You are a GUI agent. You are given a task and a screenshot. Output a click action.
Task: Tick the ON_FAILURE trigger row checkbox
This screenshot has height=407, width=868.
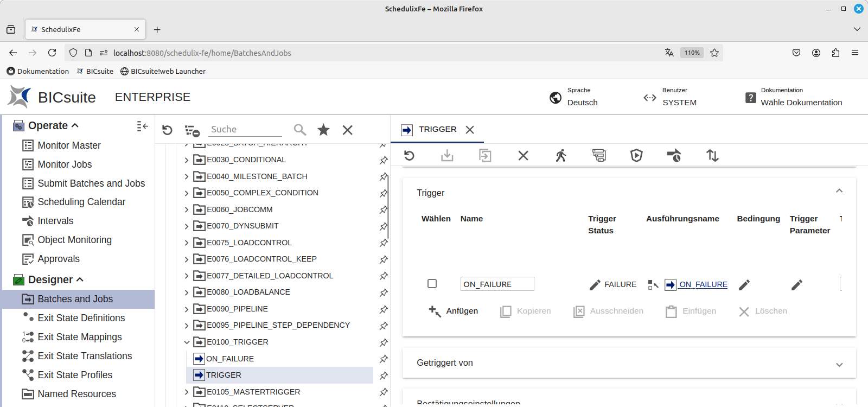(432, 284)
